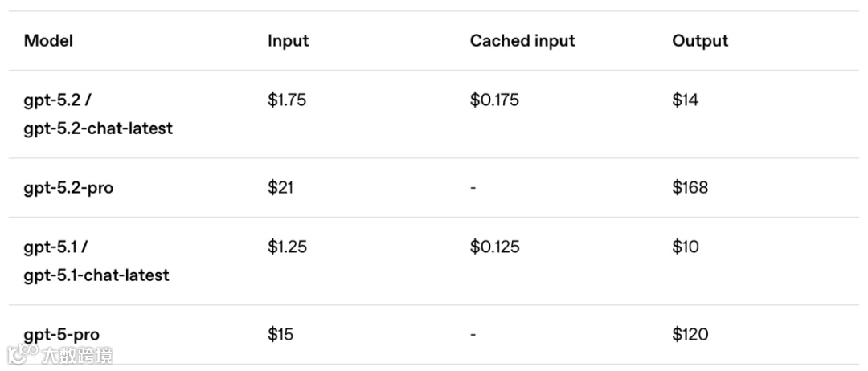Image resolution: width=868 pixels, height=371 pixels.
Task: Click the gpt-5.2-pro model name
Action: tap(68, 188)
